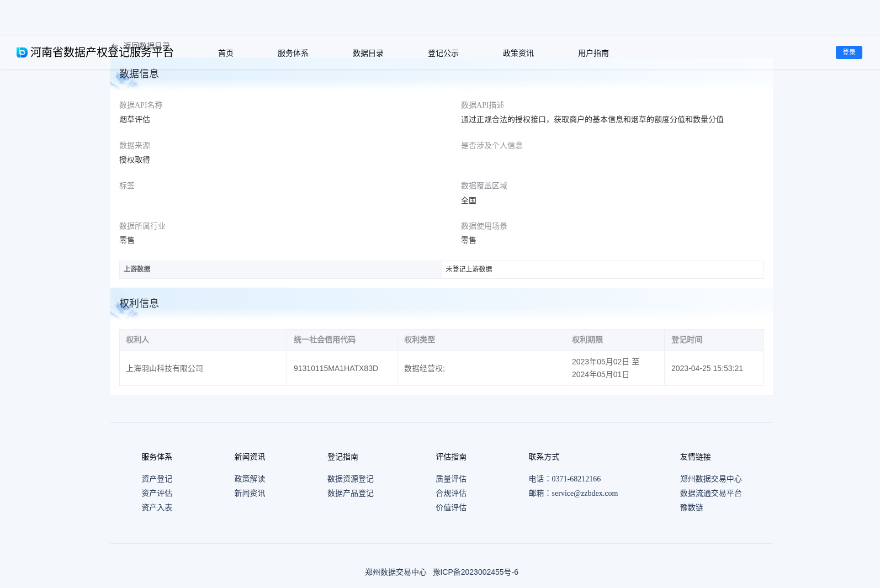Open 用户指南 navigation item
This screenshot has height=588, width=880.
[x=593, y=53]
